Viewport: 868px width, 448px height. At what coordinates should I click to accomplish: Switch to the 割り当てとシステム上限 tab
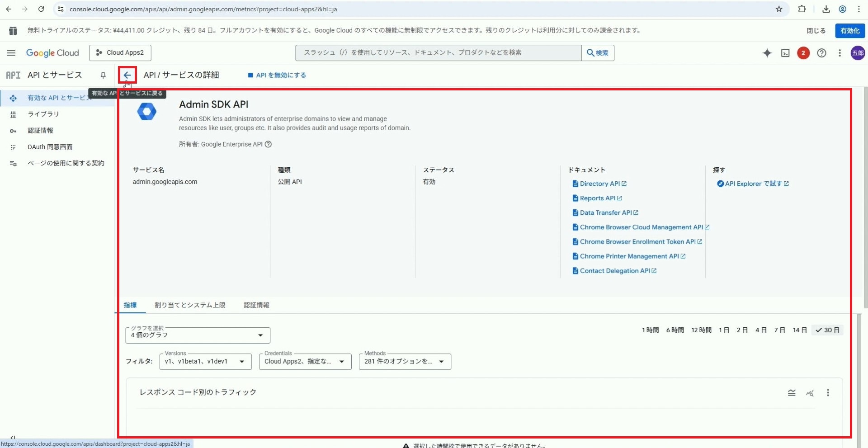(x=190, y=305)
